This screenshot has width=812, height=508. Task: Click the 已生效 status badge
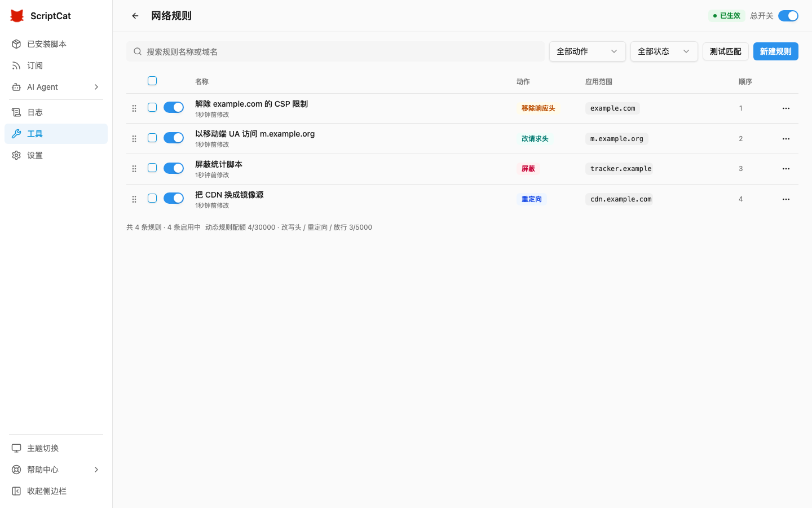click(x=727, y=16)
